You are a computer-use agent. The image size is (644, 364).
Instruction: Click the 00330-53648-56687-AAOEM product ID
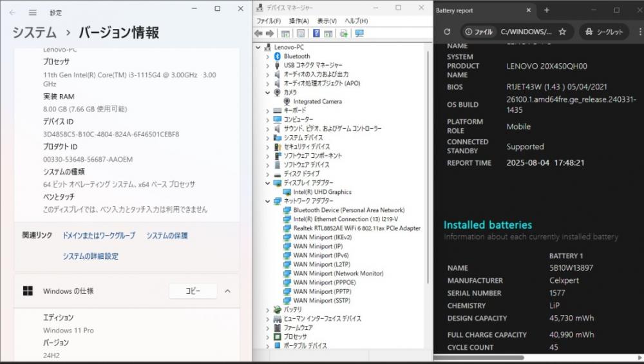coord(88,159)
